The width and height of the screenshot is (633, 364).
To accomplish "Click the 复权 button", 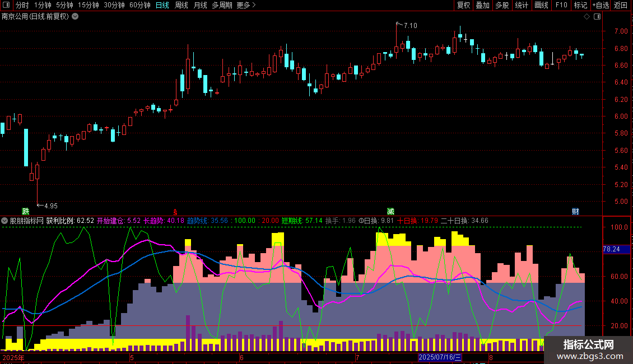I will [463, 5].
